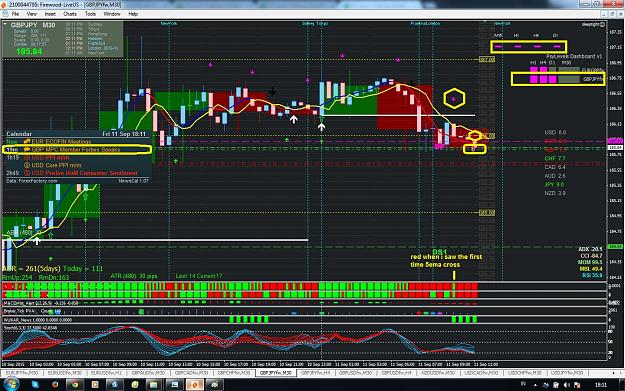Switch to the GBPCADfw,M30 chart tab
This screenshot has width=625, height=391.
click(x=191, y=373)
